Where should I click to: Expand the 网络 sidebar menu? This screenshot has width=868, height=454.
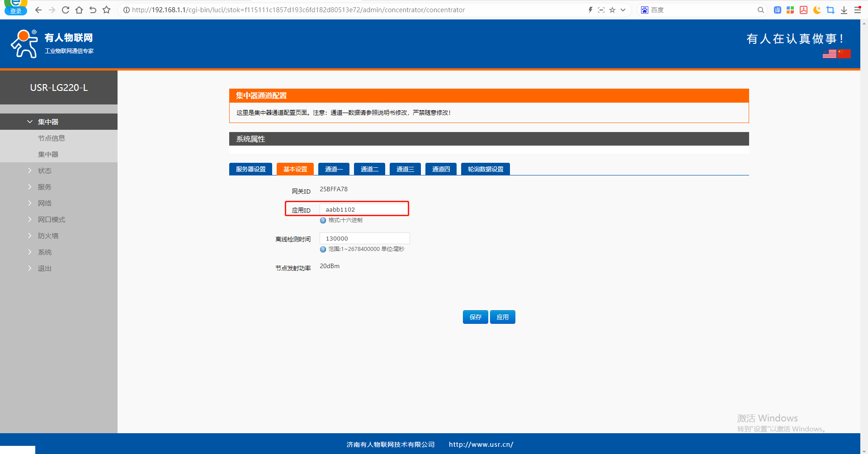59,203
